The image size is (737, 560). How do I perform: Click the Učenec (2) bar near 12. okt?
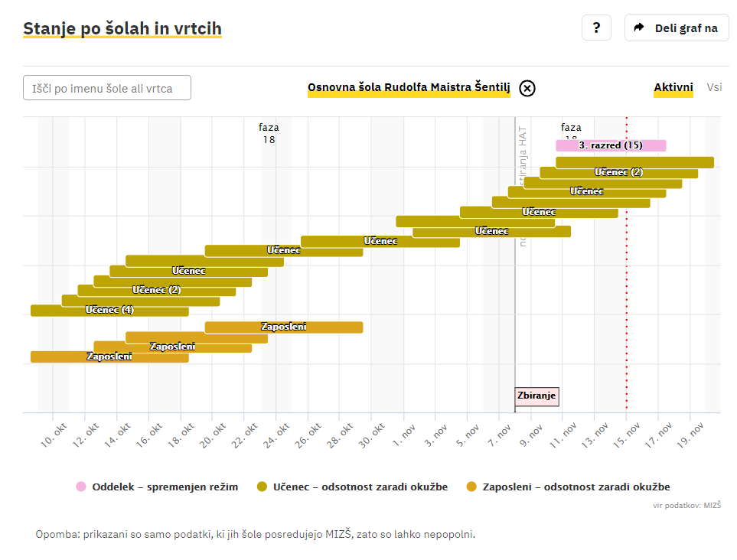156,291
